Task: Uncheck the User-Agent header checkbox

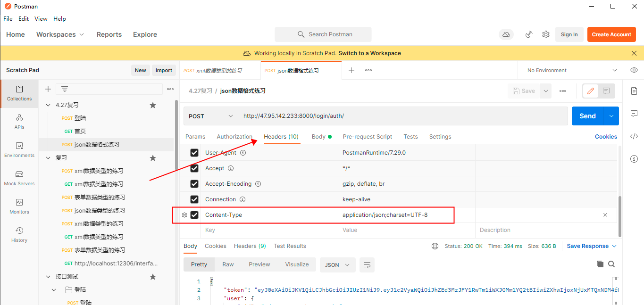Action: pyautogui.click(x=194, y=153)
